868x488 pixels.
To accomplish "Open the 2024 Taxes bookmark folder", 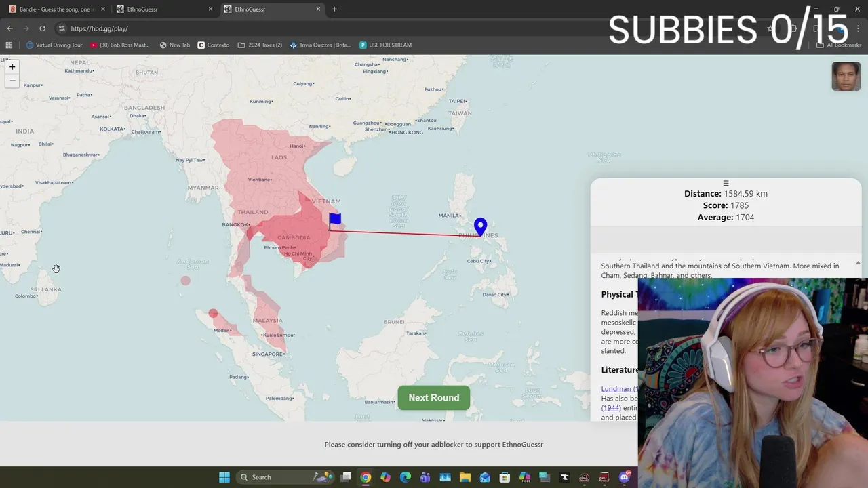I will (x=260, y=45).
